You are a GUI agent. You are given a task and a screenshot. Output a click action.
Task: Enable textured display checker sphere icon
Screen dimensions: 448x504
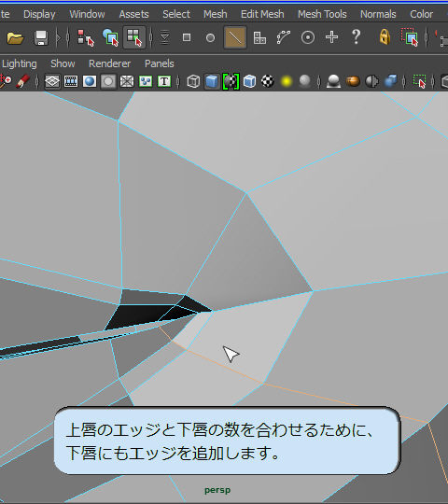(268, 81)
